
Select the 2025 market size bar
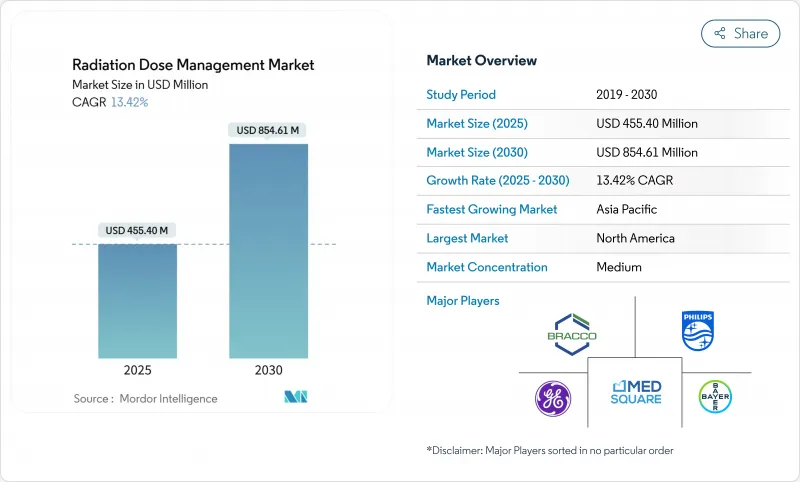[137, 300]
